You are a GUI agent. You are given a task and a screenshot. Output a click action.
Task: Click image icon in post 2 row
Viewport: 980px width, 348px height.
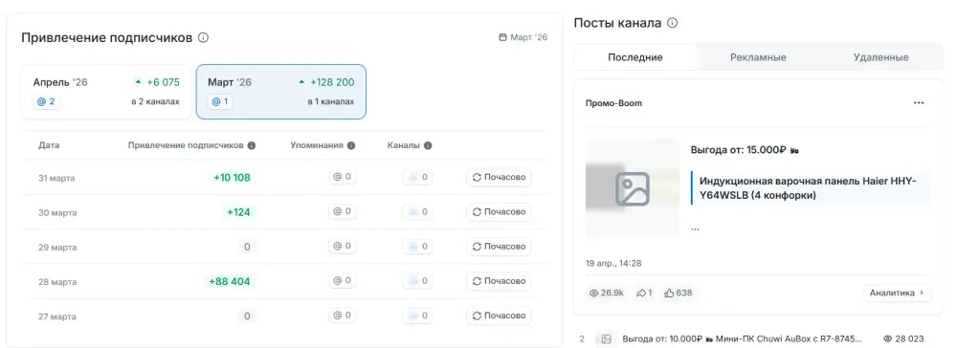point(606,338)
